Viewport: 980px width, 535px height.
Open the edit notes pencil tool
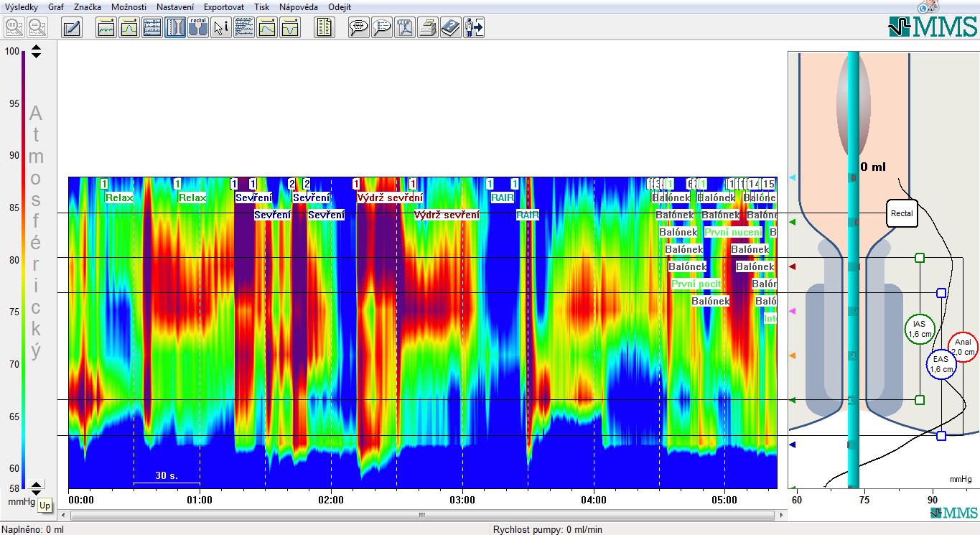[72, 28]
